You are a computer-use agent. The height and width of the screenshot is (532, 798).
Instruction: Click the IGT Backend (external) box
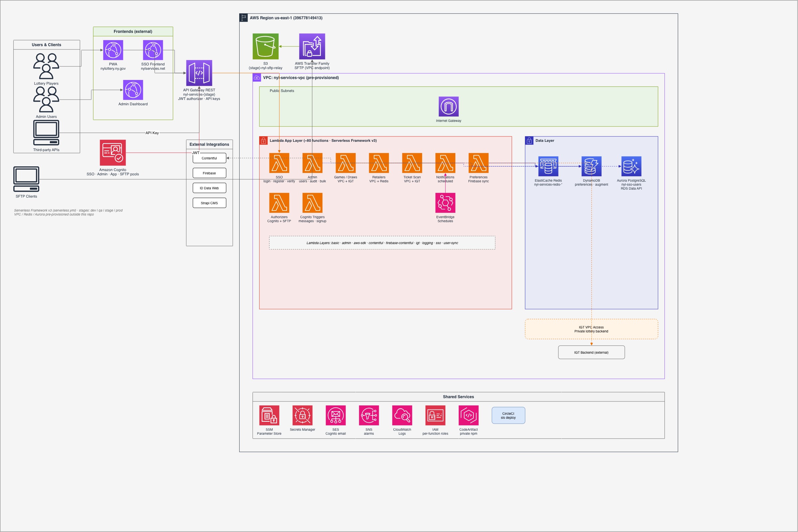pos(591,352)
